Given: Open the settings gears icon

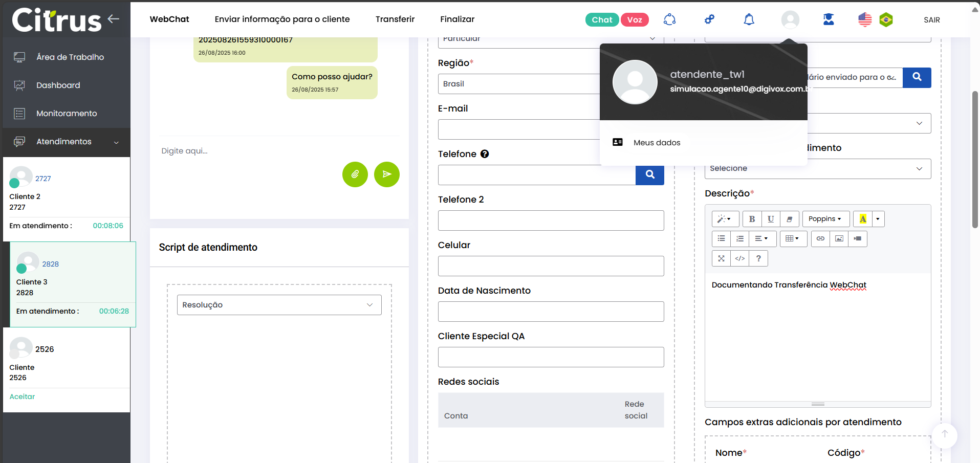Looking at the screenshot, I should [x=709, y=19].
